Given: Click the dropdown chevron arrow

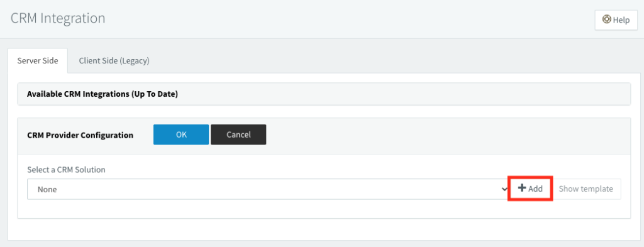Looking at the screenshot, I should [504, 189].
